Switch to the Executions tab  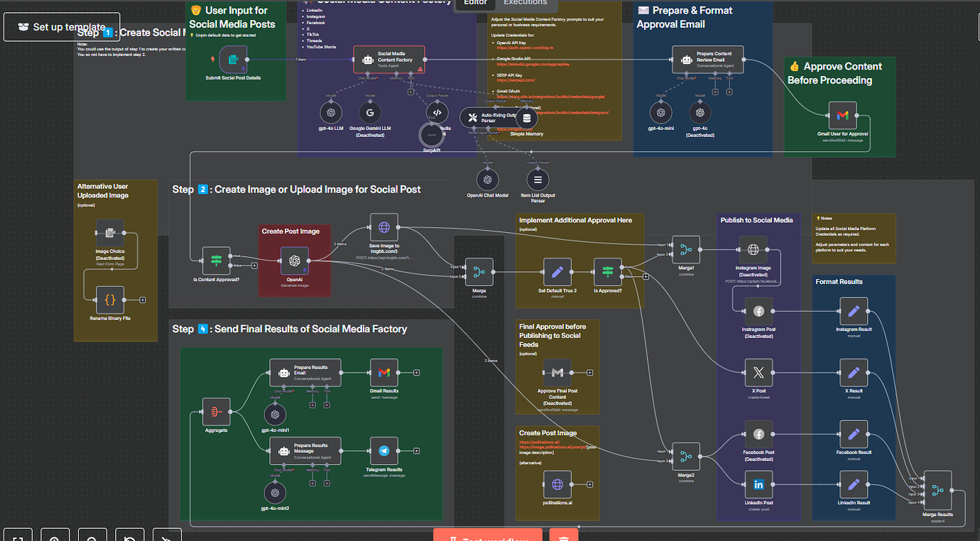coord(526,3)
